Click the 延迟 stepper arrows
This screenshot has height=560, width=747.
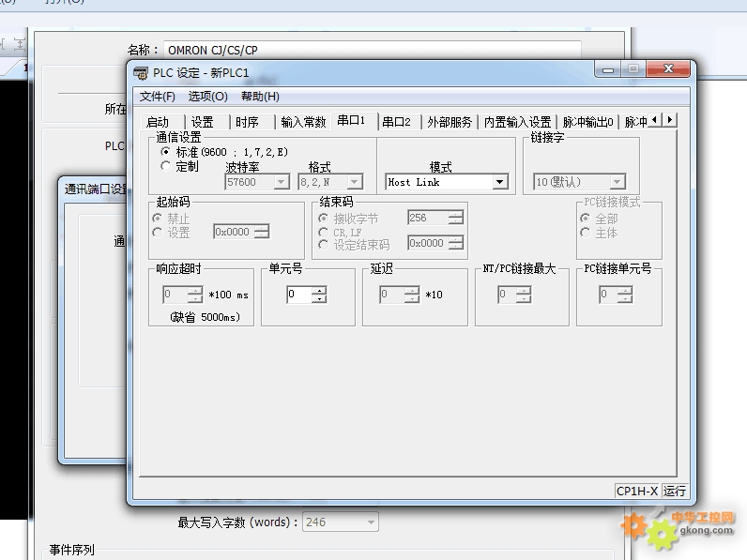pyautogui.click(x=412, y=295)
